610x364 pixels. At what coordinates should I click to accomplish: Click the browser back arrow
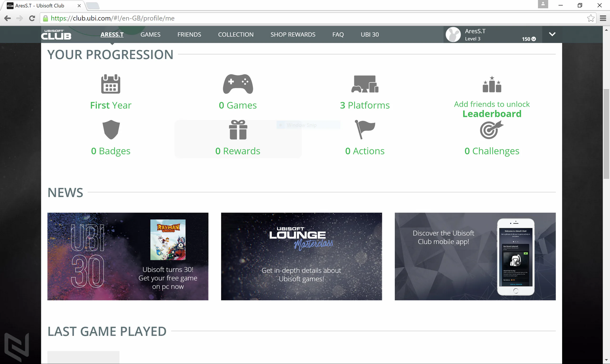(7, 18)
